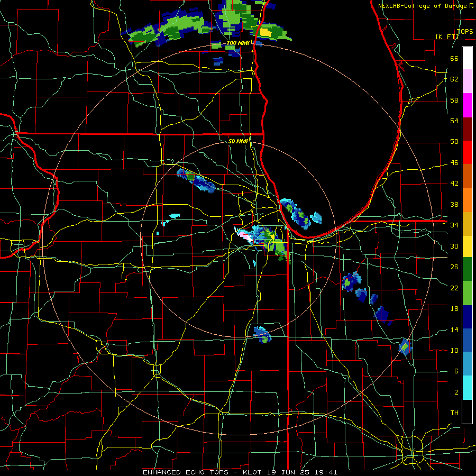Click the magenta legend swatch
476x476 pixels.
[467, 105]
